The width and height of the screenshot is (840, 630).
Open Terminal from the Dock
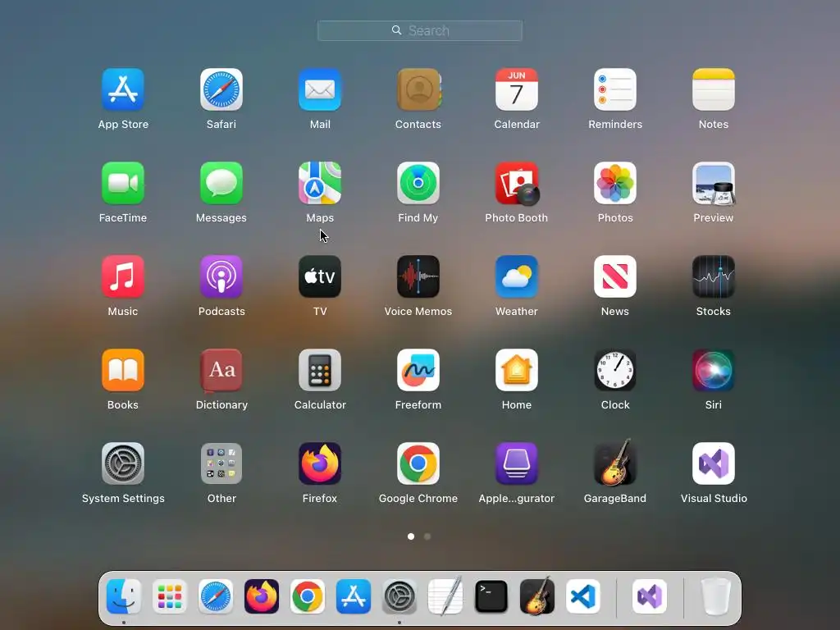point(491,597)
